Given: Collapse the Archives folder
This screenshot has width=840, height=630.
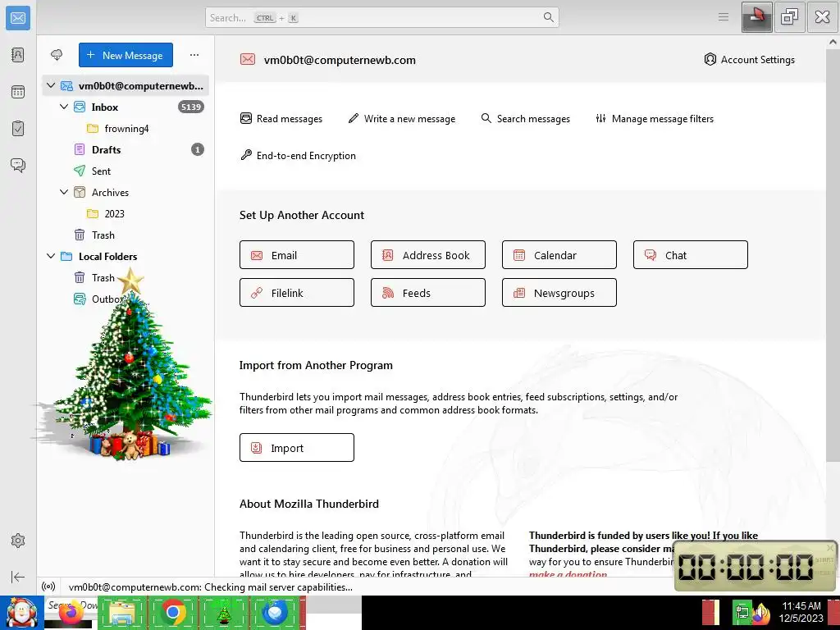Looking at the screenshot, I should click(x=64, y=192).
